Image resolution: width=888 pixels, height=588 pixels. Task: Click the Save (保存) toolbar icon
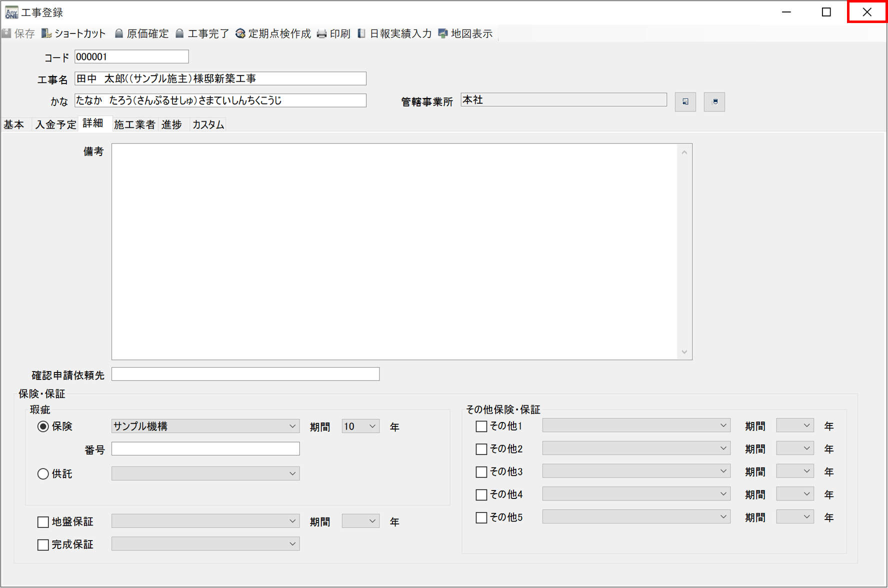coord(7,33)
